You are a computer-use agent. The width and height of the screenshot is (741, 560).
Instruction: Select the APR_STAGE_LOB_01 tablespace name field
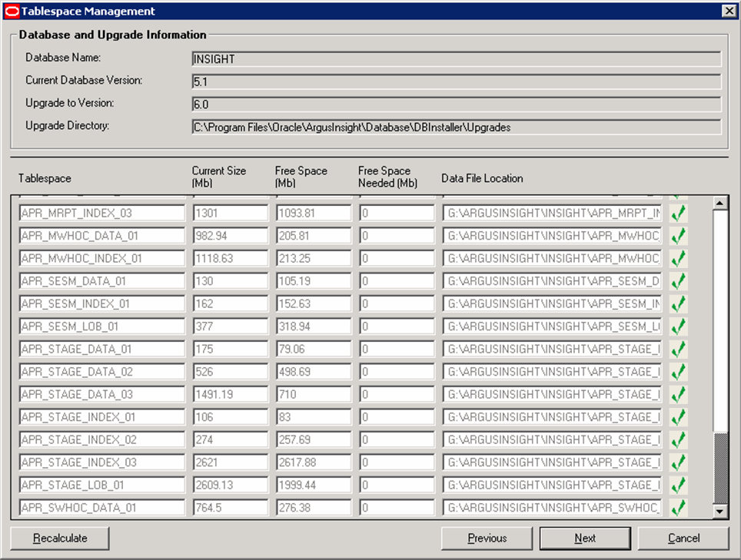(102, 485)
